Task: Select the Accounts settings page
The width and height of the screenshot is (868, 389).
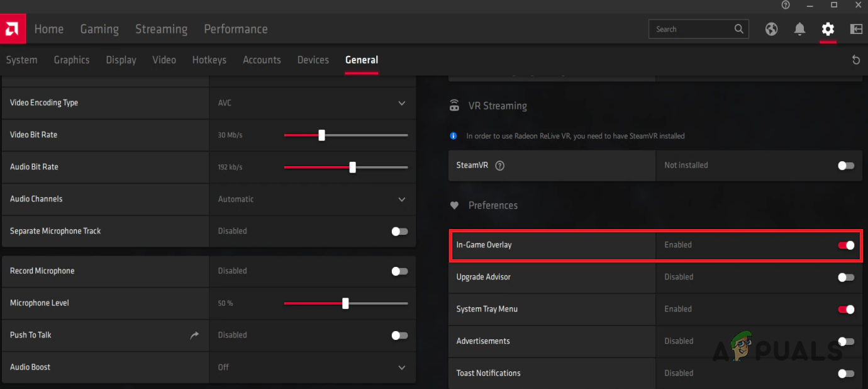Action: pyautogui.click(x=262, y=60)
